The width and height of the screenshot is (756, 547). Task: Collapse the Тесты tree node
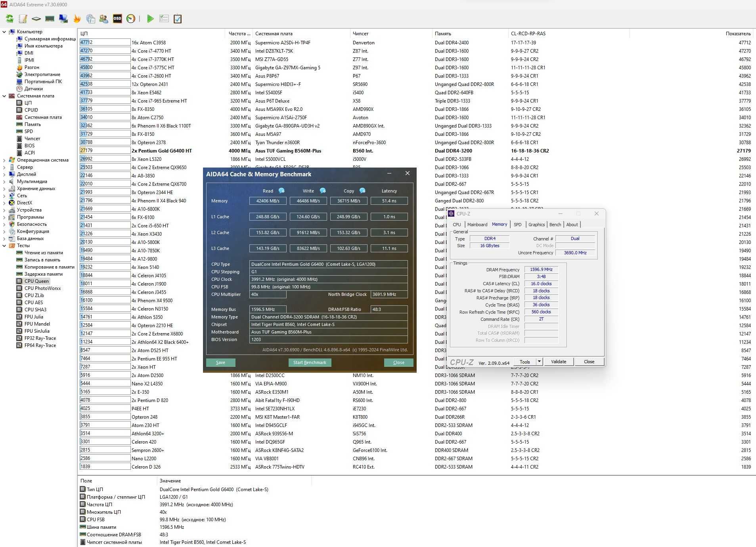4,246
